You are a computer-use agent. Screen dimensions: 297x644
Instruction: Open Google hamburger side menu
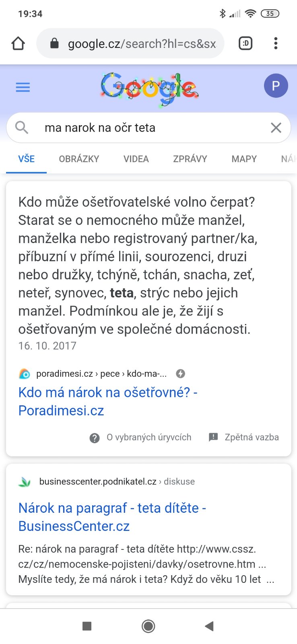pyautogui.click(x=23, y=87)
